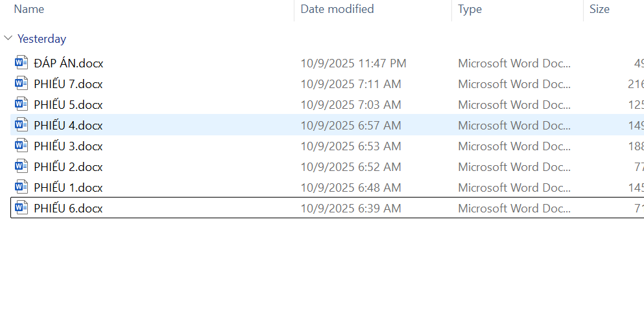Click the ĐÁP ÁN.docx file name text
This screenshot has height=329, width=644.
tap(68, 63)
